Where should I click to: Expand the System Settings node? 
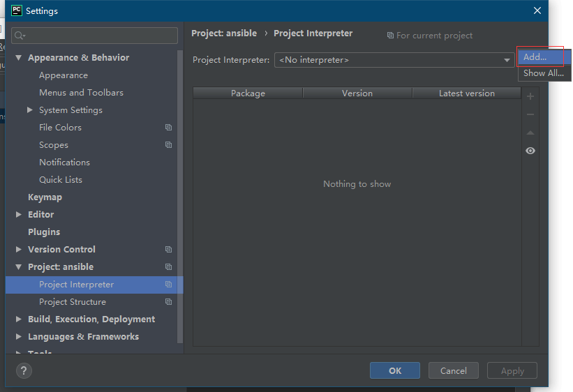tap(30, 110)
